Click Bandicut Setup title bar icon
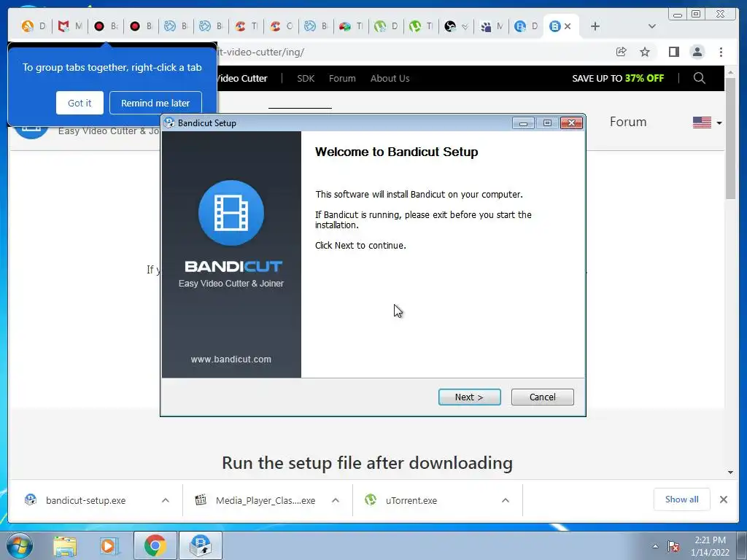The image size is (747, 560). [169, 122]
